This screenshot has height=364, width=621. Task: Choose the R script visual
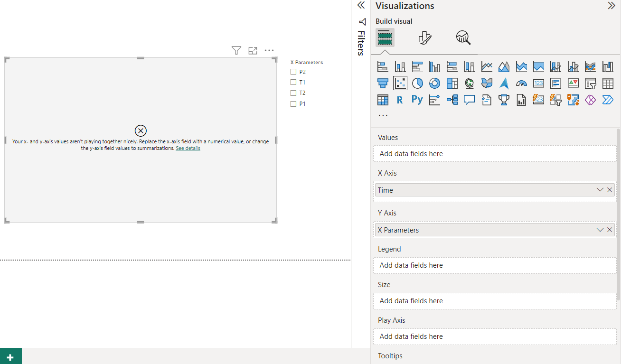400,100
